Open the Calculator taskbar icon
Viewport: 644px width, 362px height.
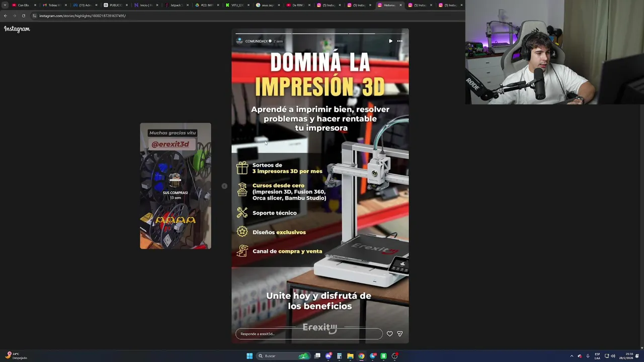tap(340, 356)
